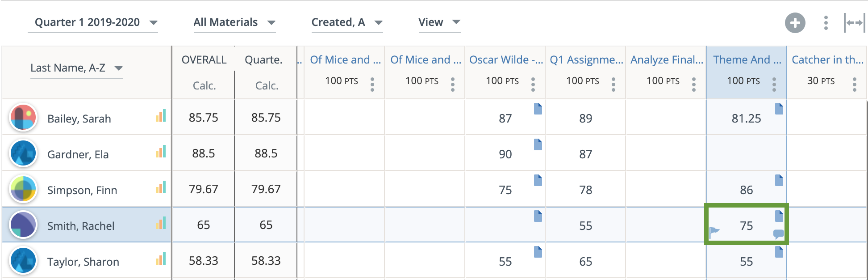The image size is (868, 280).
Task: View comment on Rachel Smith's 75 grade
Action: tap(779, 233)
